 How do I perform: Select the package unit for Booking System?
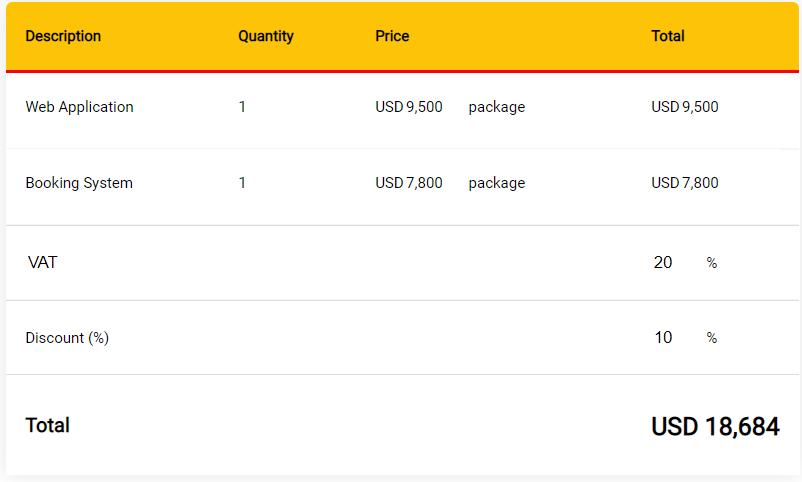(497, 183)
